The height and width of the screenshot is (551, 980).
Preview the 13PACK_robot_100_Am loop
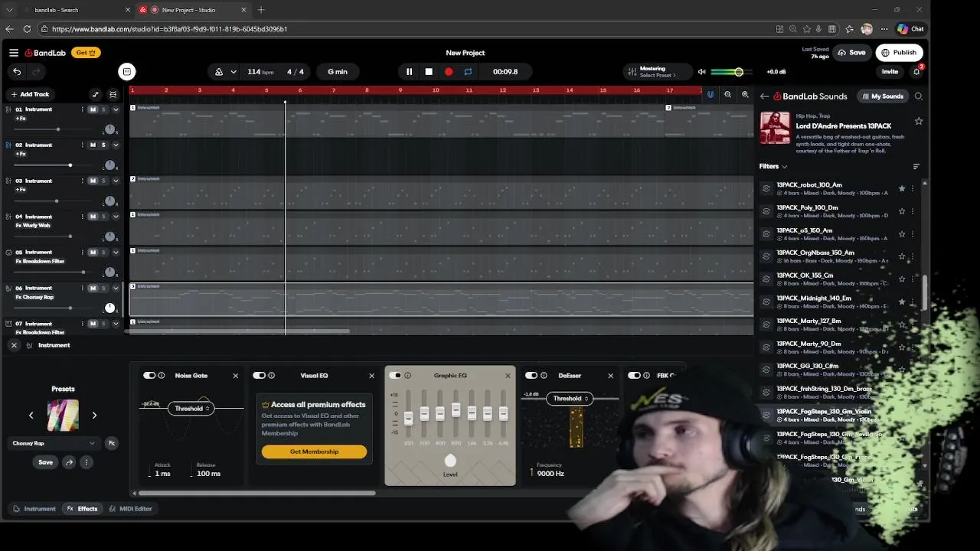click(x=766, y=188)
